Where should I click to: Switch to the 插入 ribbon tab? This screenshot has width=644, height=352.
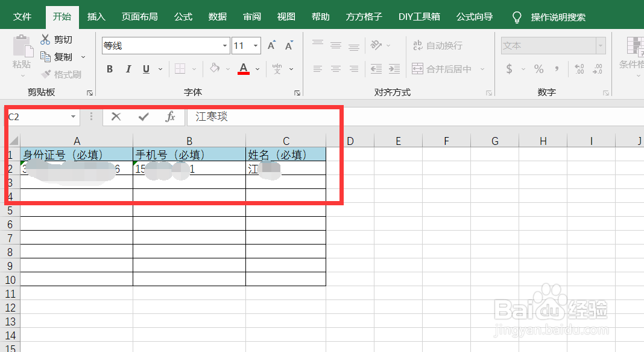point(96,16)
